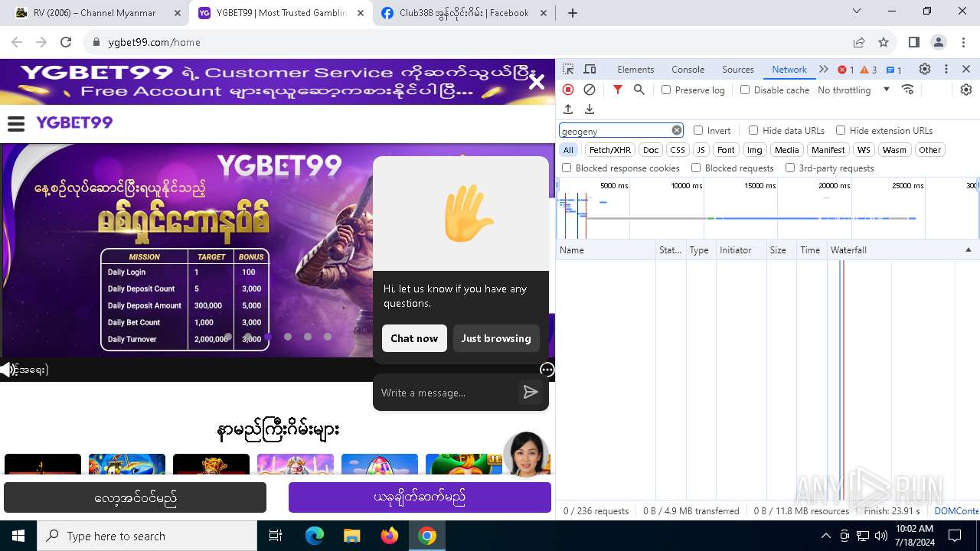Image resolution: width=980 pixels, height=551 pixels.
Task: Check the Invert filter option
Action: (698, 130)
